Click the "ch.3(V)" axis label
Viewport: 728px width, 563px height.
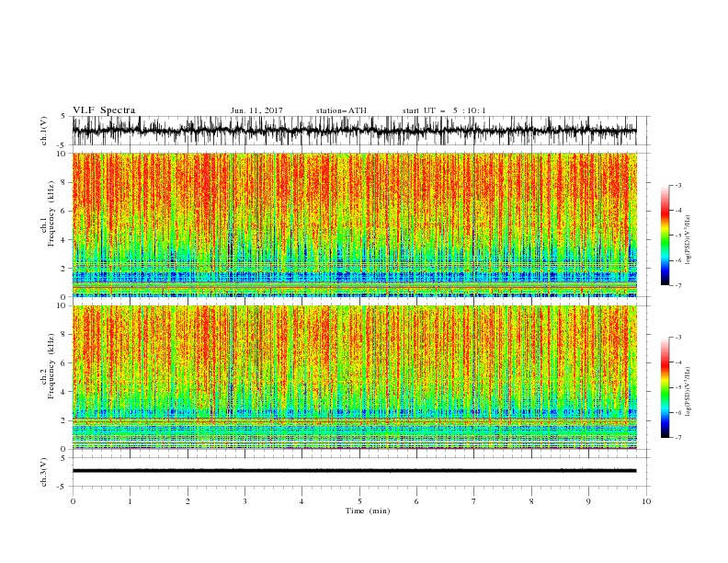44,472
